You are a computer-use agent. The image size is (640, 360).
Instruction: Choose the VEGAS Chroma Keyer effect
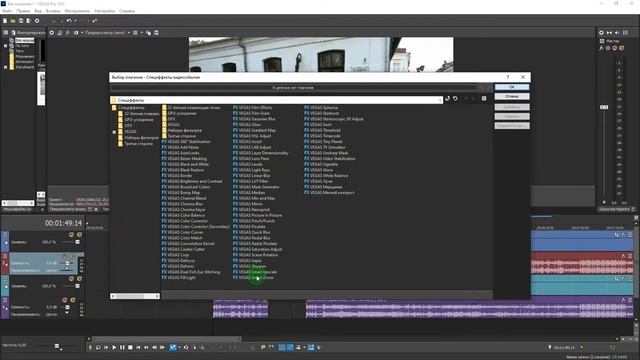click(x=184, y=209)
